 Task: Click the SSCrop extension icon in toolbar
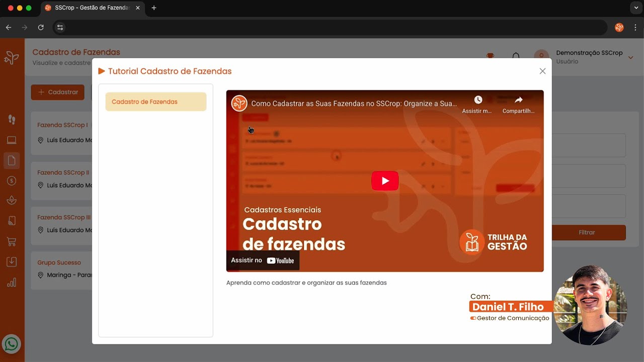pos(619,28)
